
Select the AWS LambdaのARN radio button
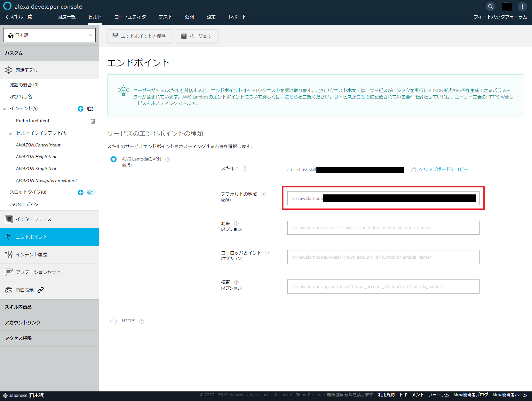114,159
